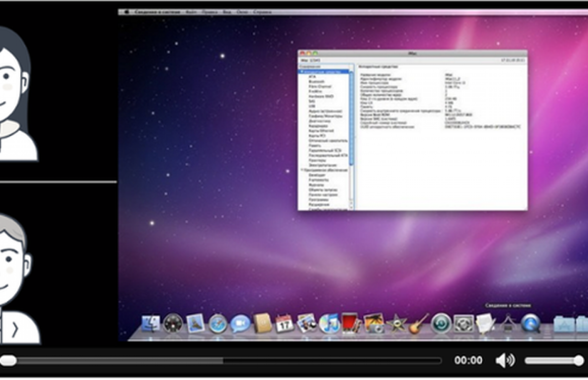The image size is (588, 380).
Task: Seek by clicking the video progress bar track
Action: 221,360
